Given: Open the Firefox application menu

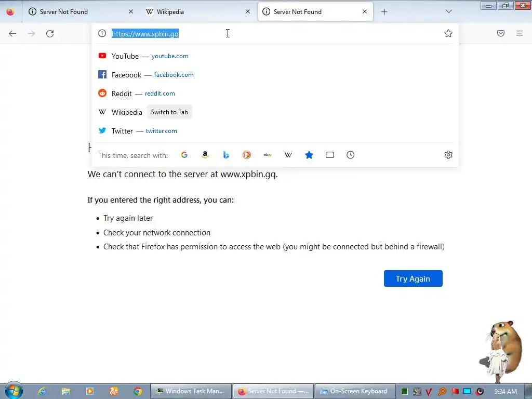Looking at the screenshot, I should [520, 33].
